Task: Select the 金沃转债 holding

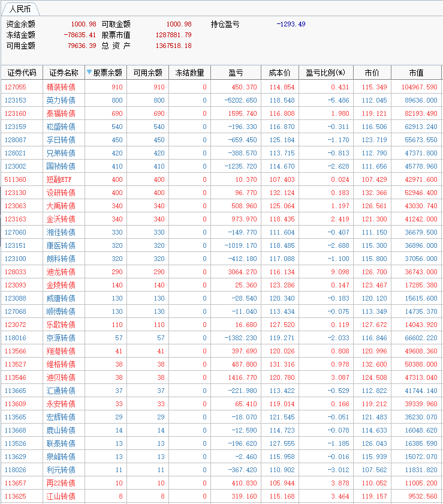Action: pos(61,219)
